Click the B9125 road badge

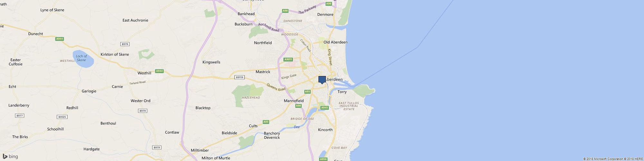pyautogui.click(x=62, y=117)
